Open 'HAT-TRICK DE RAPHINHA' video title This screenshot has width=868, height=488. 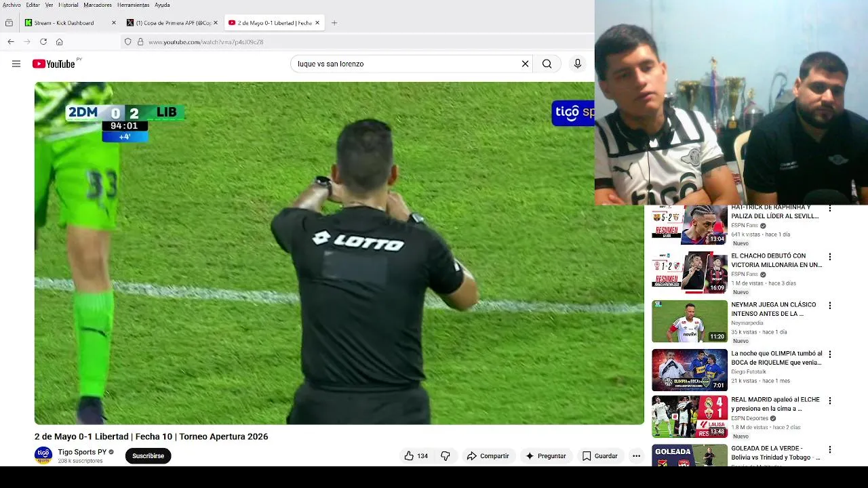tap(775, 211)
